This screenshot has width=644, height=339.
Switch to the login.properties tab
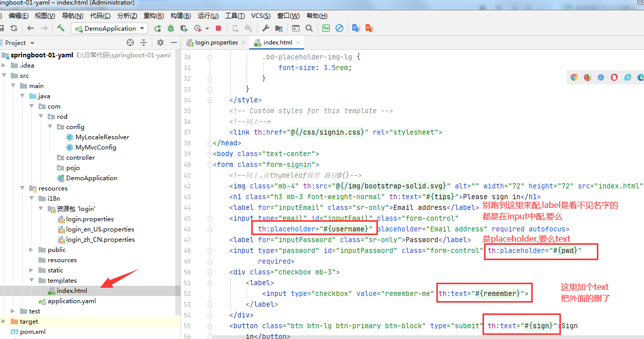coord(216,44)
